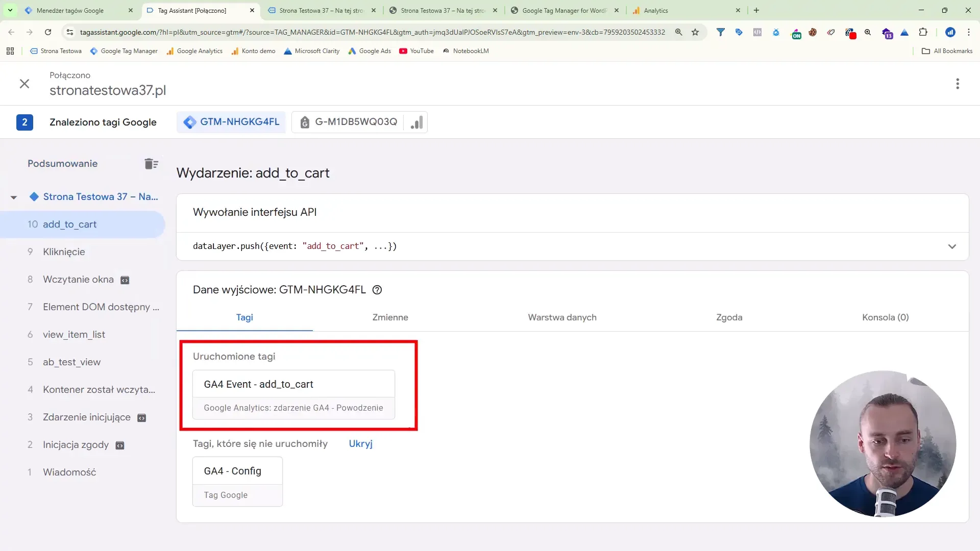The width and height of the screenshot is (980, 551).
Task: Select event 10 add_to_cart in the list
Action: click(x=82, y=224)
